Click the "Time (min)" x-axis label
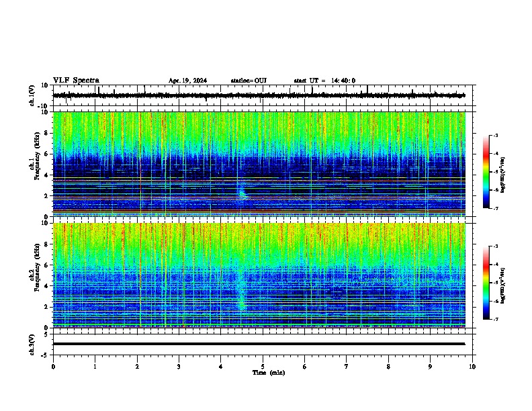 click(269, 373)
